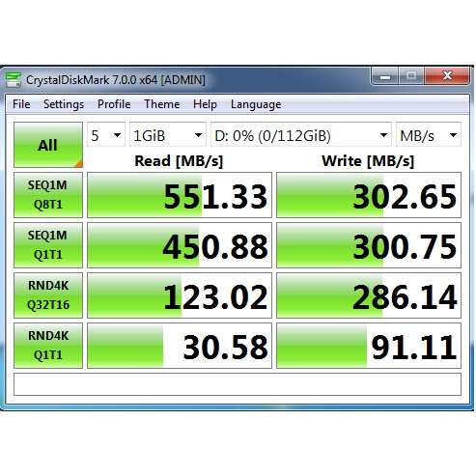Open the Theme menu
Image resolution: width=476 pixels, height=476 pixels.
161,104
